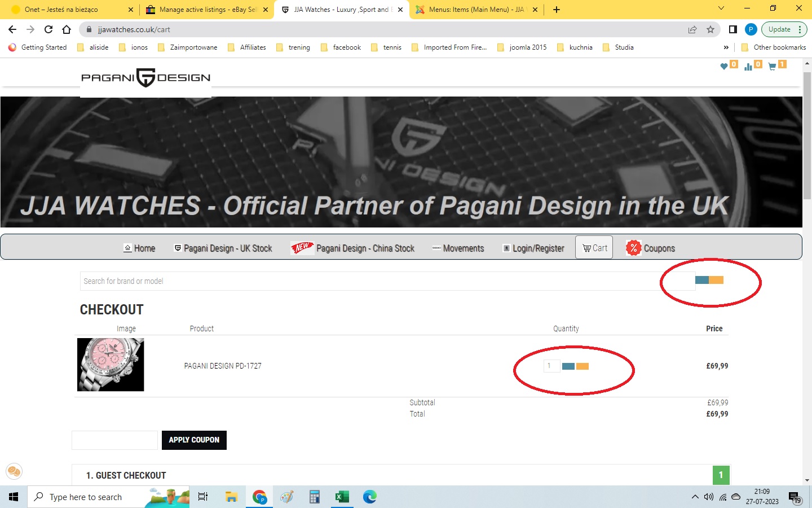The width and height of the screenshot is (812, 508).
Task: Click the page vertical scrollbar thumb
Action: click(807, 135)
